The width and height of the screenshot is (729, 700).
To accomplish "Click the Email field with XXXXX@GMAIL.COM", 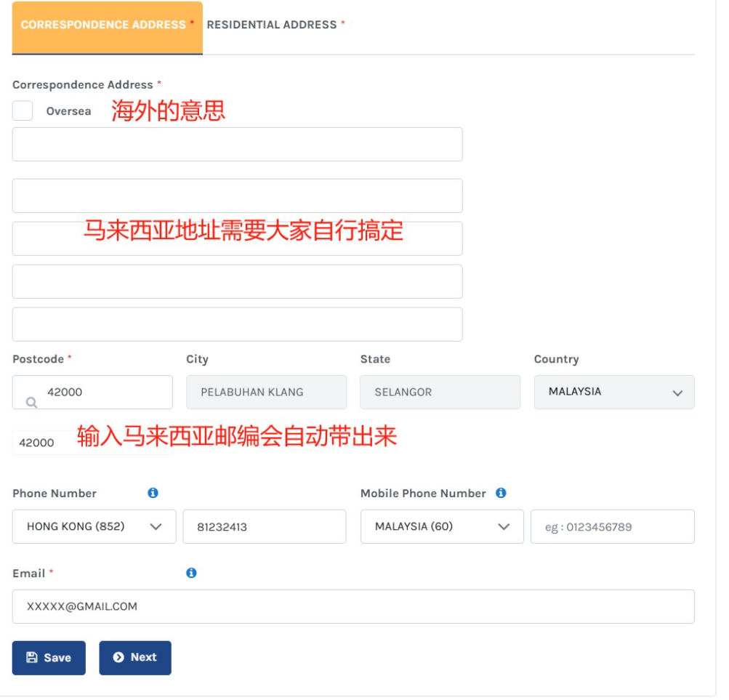I will pyautogui.click(x=353, y=606).
